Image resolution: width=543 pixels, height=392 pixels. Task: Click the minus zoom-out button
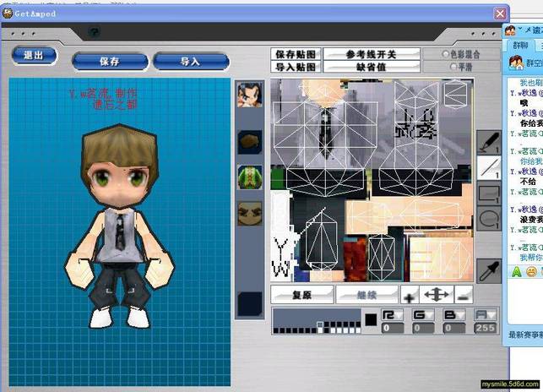point(463,297)
